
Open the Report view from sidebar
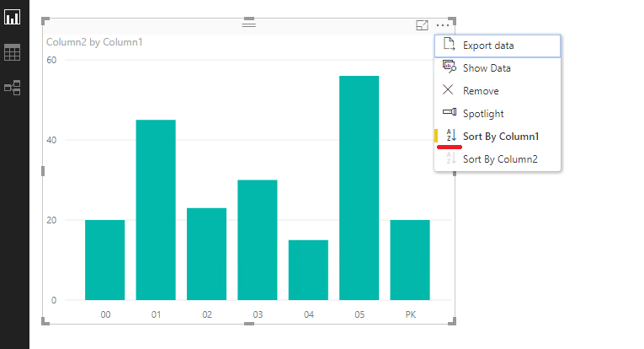coord(13,17)
